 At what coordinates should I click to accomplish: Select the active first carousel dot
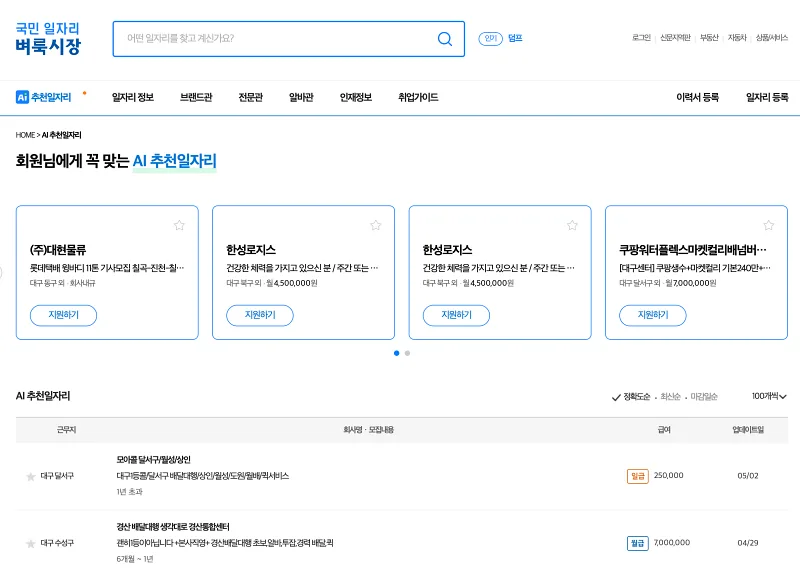pyautogui.click(x=396, y=353)
